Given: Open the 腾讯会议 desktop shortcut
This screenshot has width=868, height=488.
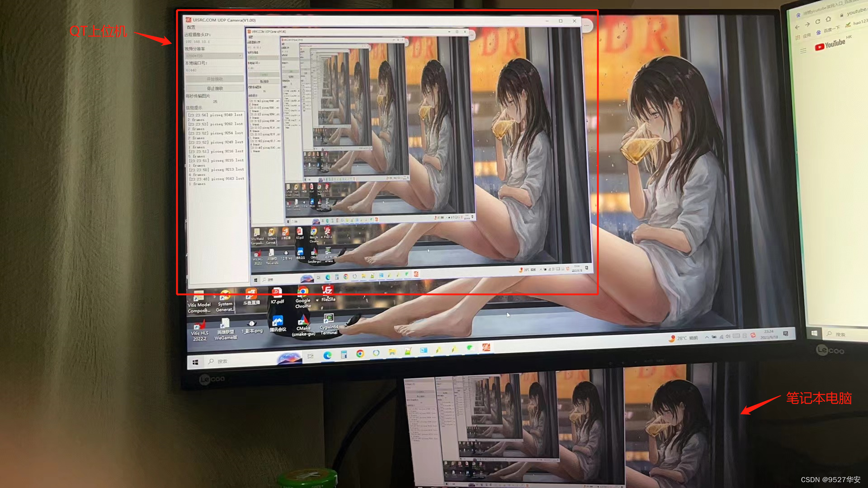Looking at the screenshot, I should coord(278,324).
